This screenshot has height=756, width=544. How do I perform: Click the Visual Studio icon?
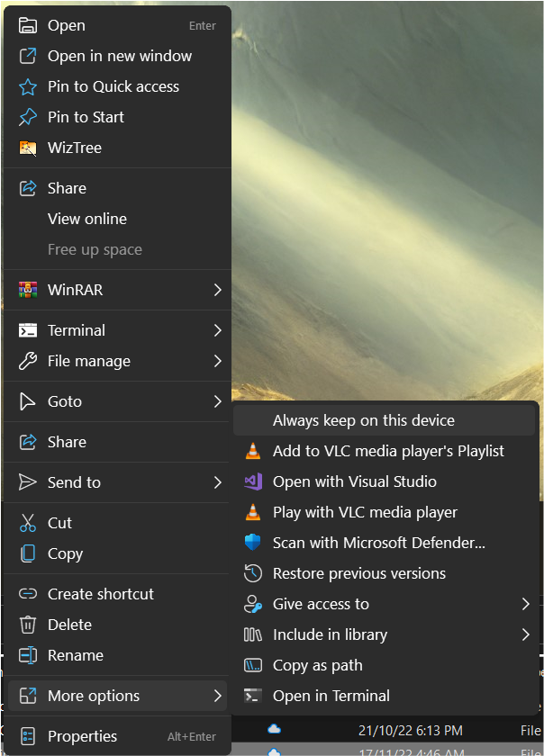click(253, 481)
